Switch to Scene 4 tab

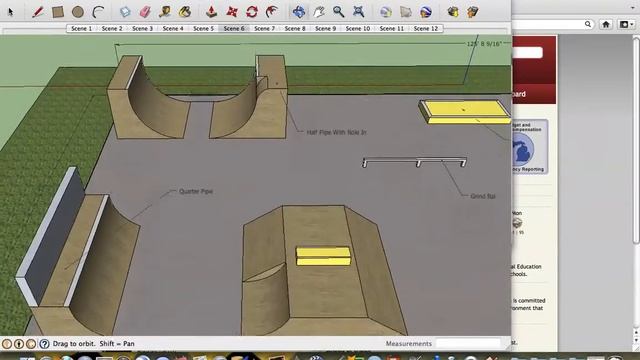[x=173, y=29]
